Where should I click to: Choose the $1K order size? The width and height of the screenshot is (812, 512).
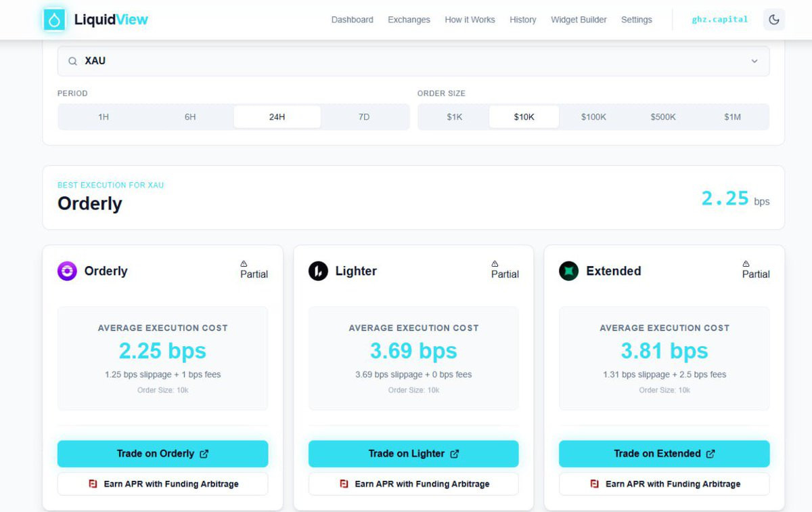455,117
